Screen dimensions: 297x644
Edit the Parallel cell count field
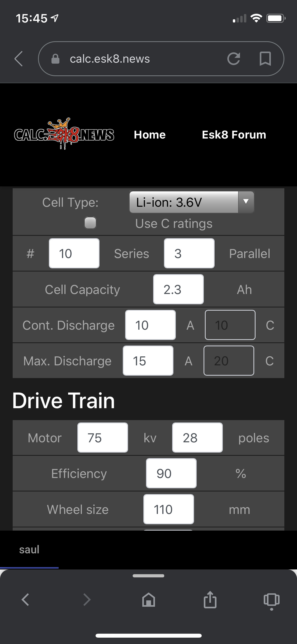(x=189, y=254)
